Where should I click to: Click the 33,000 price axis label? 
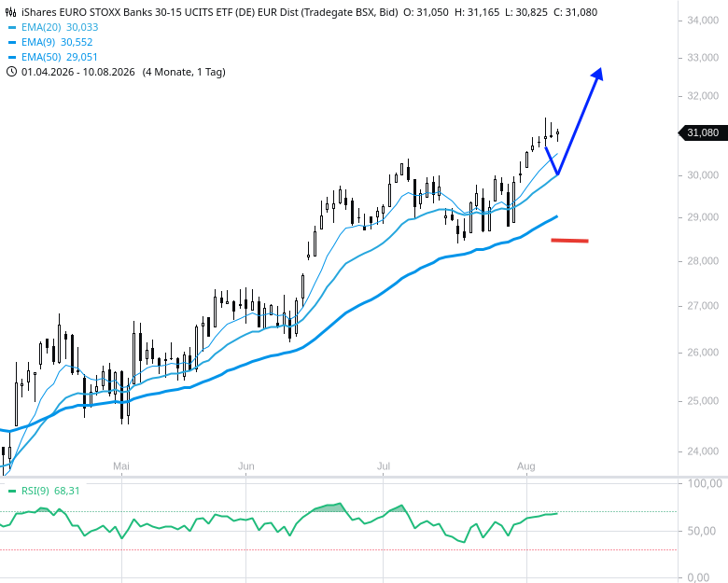(x=703, y=58)
